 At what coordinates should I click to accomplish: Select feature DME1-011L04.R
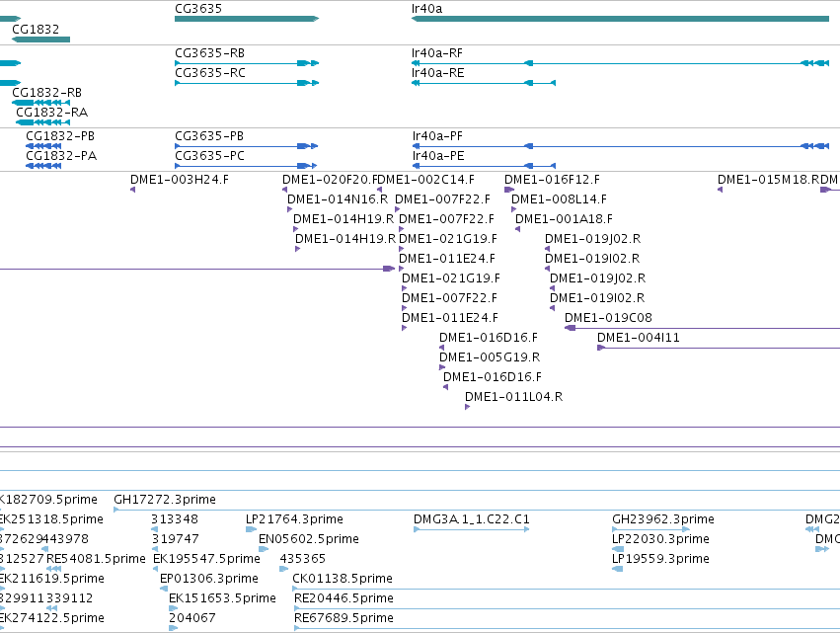513,397
